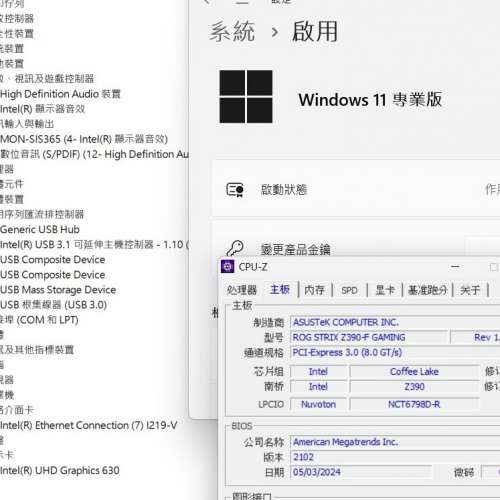Screen dimensions: 500x500
Task: Select the (COM 和 LPT) ports category
Action: pyautogui.click(x=39, y=320)
